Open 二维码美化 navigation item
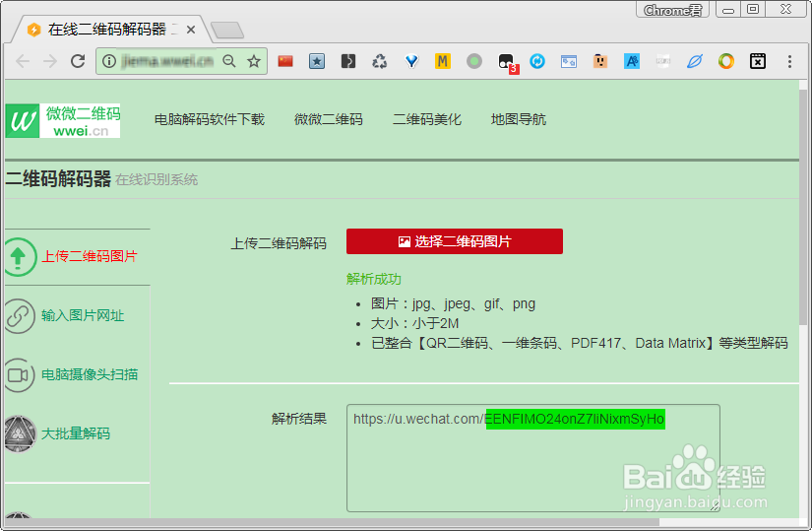The height and width of the screenshot is (531, 812). (x=427, y=119)
